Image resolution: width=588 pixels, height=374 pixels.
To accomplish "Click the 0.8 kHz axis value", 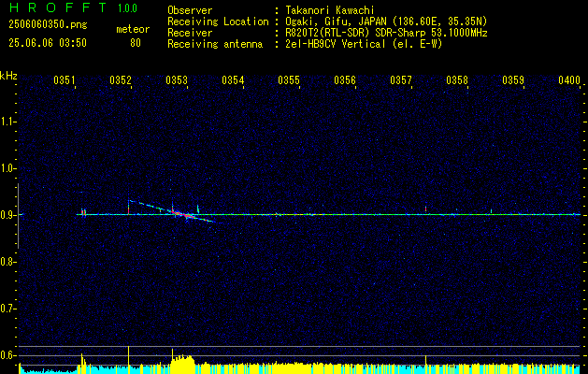I will click(7, 262).
